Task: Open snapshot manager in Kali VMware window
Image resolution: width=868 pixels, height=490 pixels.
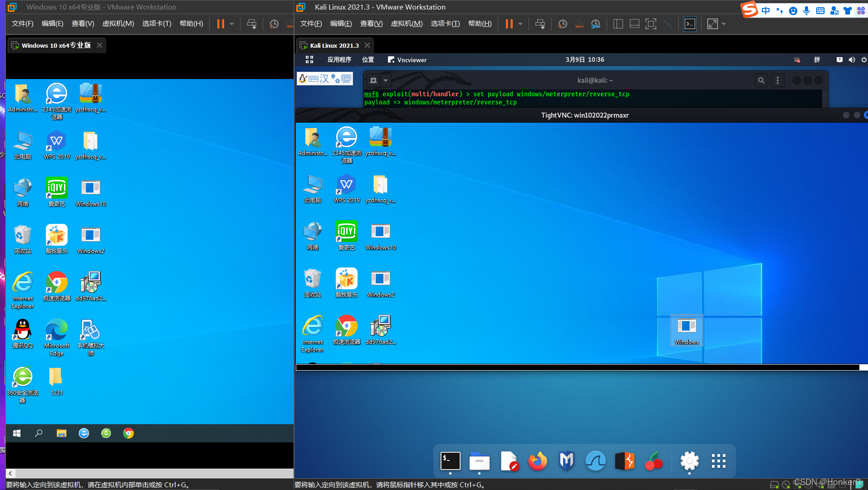Action: [596, 24]
